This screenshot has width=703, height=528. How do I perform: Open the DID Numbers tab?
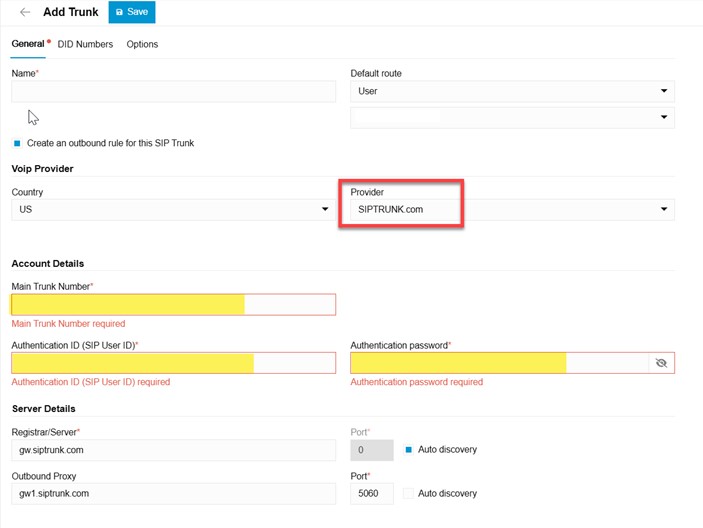pos(85,44)
